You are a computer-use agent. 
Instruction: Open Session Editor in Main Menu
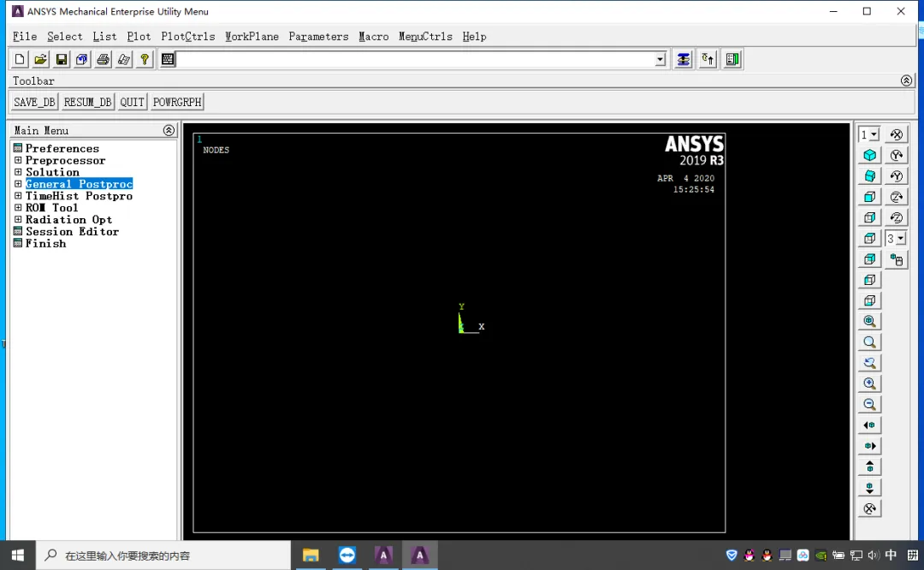pos(72,232)
